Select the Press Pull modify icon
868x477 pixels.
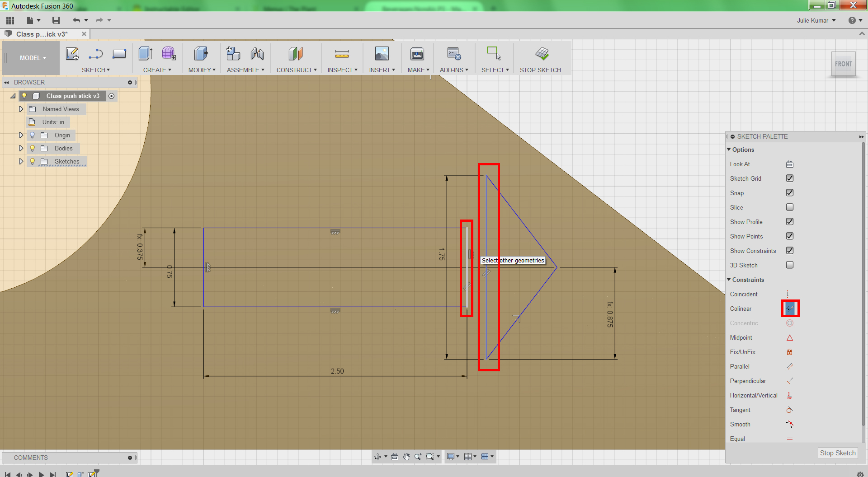click(x=201, y=54)
